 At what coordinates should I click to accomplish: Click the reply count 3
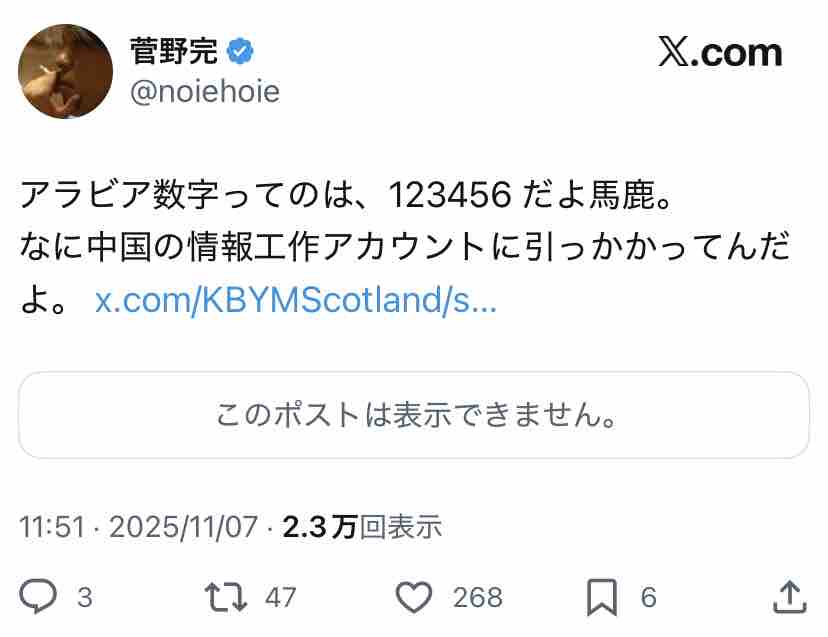(x=85, y=597)
